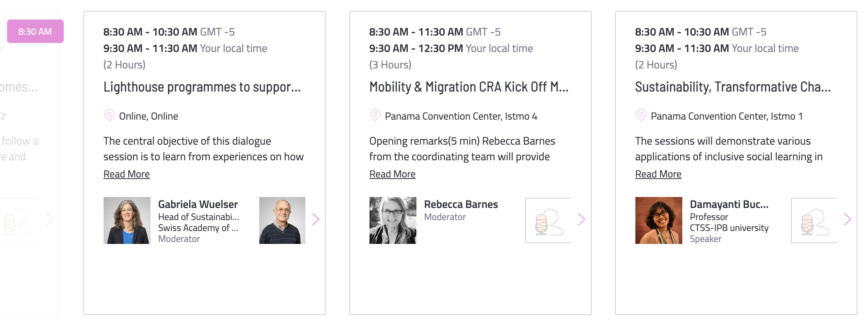This screenshot has height=326, width=868.
Task: Click Damayanti Buc... speaker photo
Action: (x=658, y=220)
